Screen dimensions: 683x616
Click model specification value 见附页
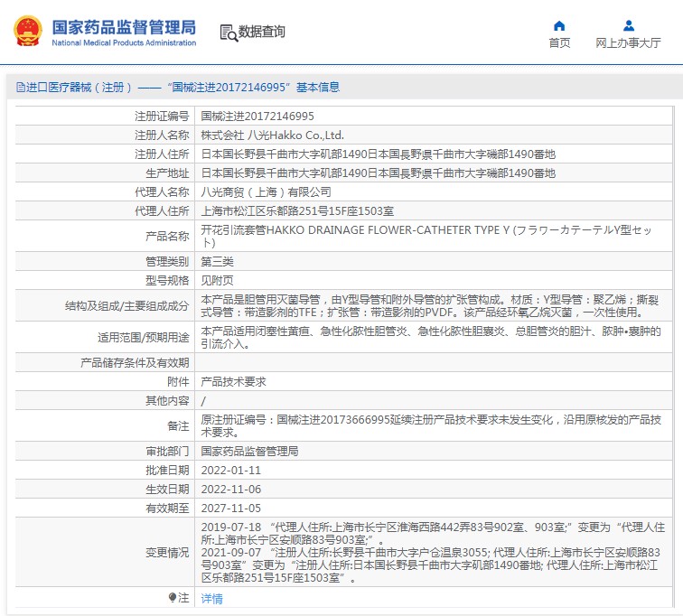[x=217, y=280]
